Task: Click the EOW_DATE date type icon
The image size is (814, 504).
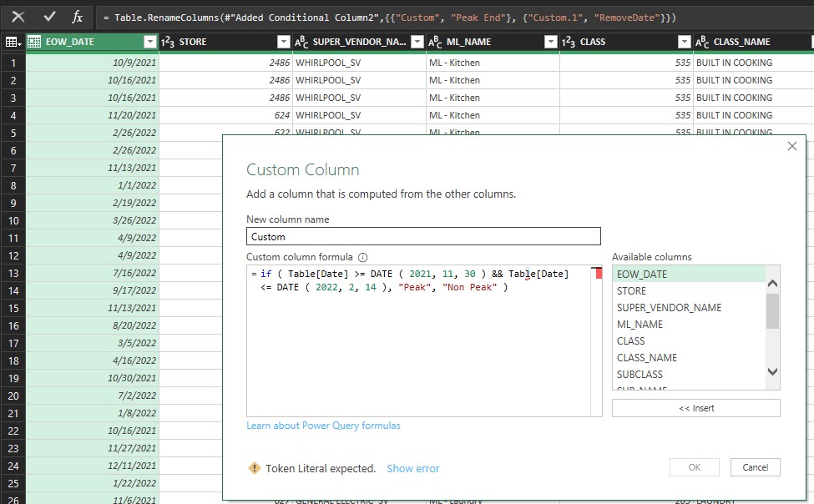Action: [x=34, y=42]
